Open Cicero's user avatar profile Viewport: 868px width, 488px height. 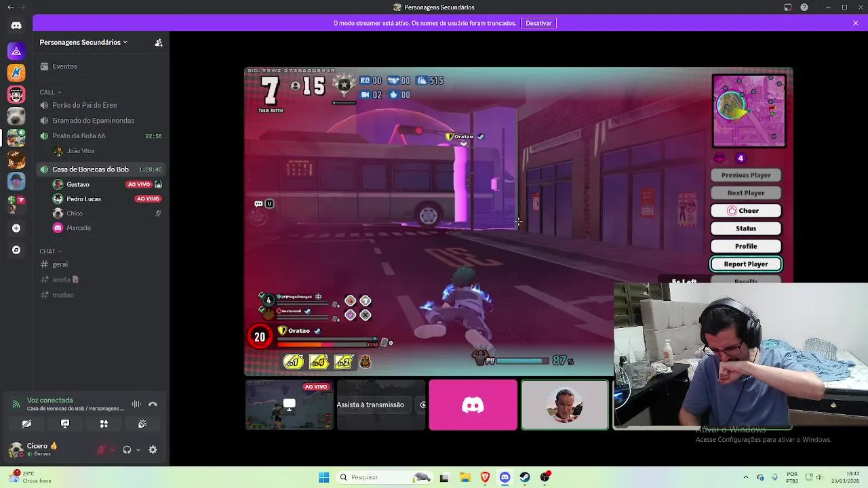pos(16,449)
